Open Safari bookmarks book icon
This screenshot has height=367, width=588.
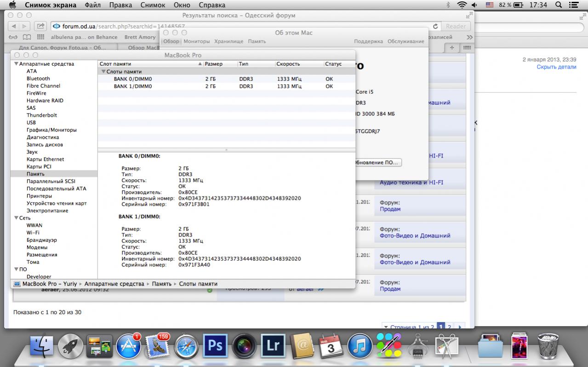point(27,37)
